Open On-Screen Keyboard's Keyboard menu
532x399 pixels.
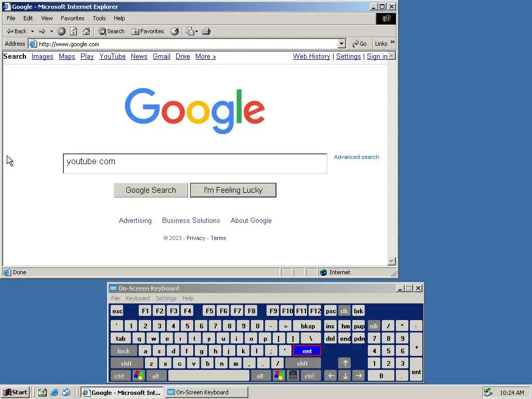(x=137, y=298)
